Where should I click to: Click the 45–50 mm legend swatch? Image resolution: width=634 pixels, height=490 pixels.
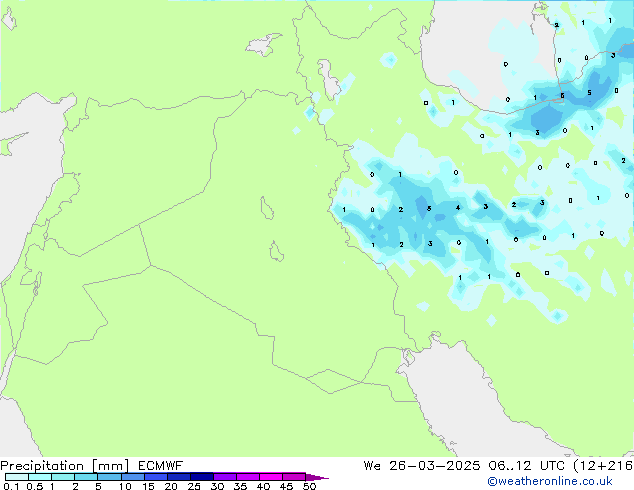coord(294,477)
